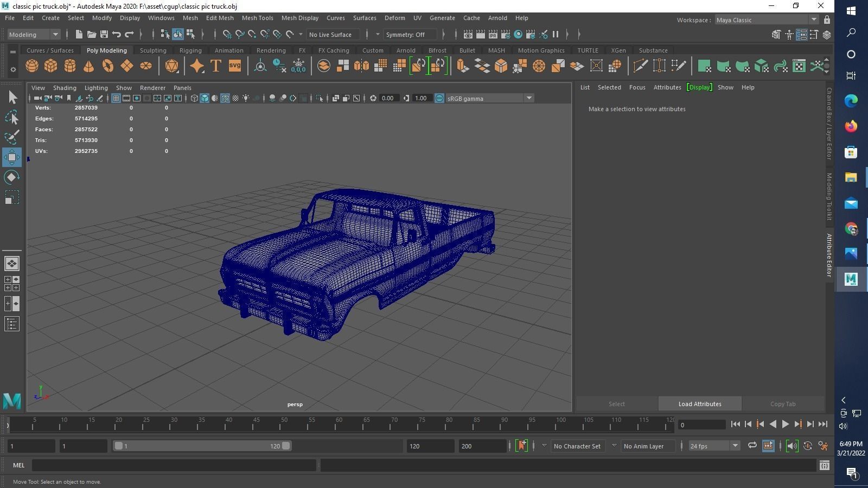Open the Attribute Editor Focus menu
This screenshot has height=488, width=868.
[x=637, y=87]
